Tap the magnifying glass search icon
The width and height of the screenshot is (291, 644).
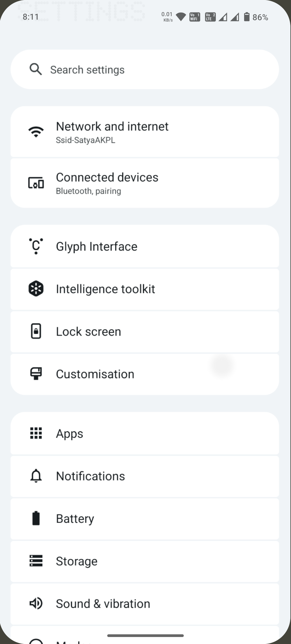point(36,69)
